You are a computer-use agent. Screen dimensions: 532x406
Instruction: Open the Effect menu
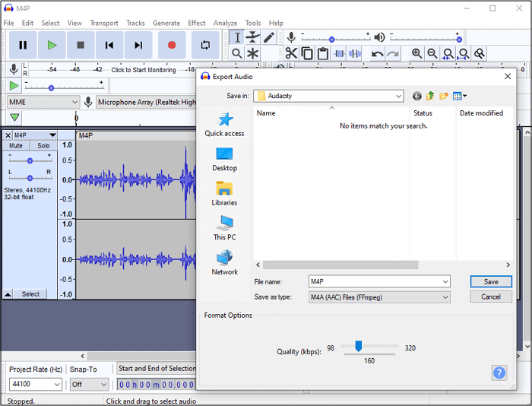(x=197, y=23)
